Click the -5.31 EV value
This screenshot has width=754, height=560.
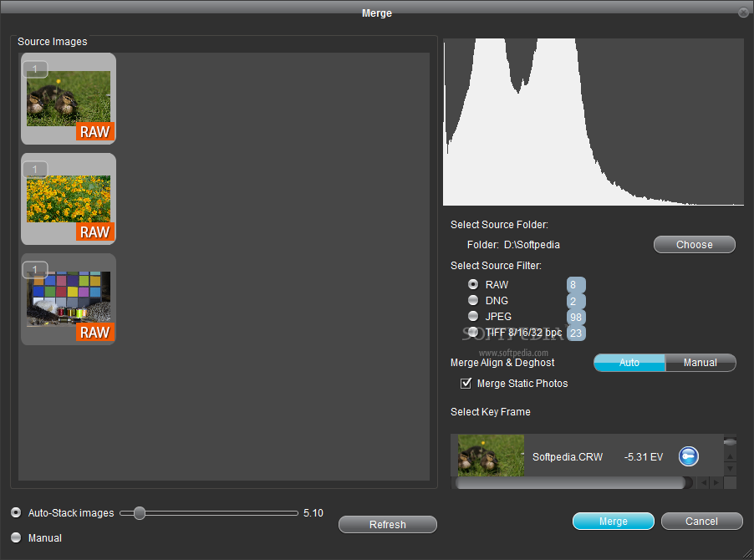pyautogui.click(x=644, y=456)
